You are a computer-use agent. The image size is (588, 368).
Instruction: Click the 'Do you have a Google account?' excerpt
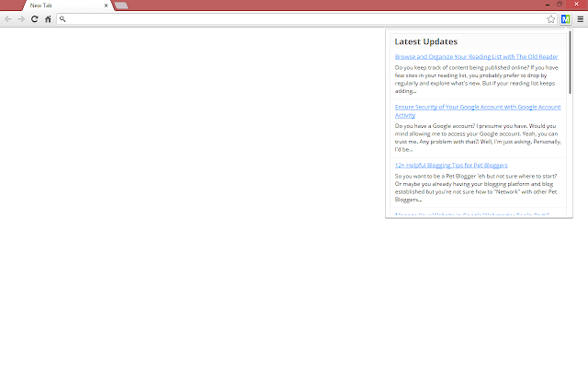[478, 137]
